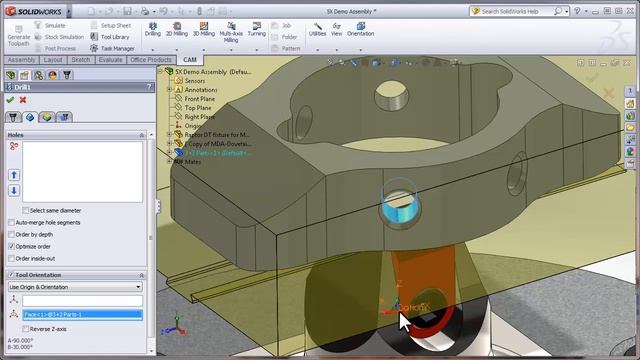Select Top Plane in the tree
Screen dimensions: 640x360
click(x=193, y=108)
